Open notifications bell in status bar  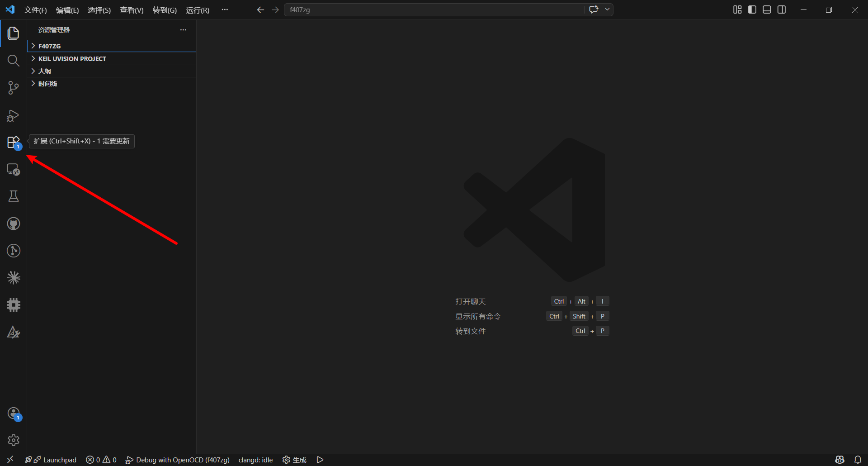[858, 460]
